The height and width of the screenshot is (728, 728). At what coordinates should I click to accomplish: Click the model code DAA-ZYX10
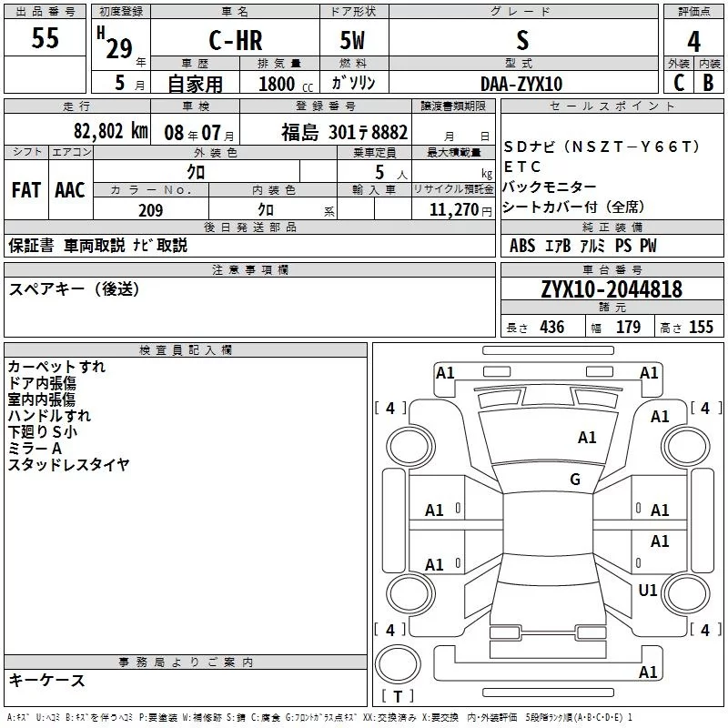(x=521, y=84)
